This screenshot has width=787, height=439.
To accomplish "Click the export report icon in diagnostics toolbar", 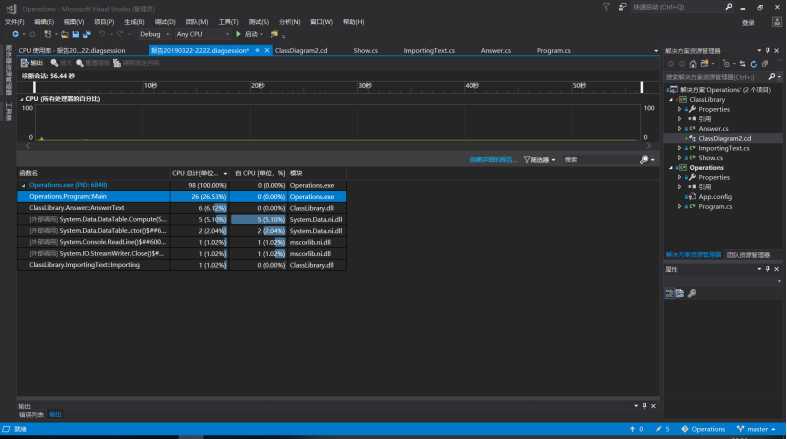I will tap(25, 63).
